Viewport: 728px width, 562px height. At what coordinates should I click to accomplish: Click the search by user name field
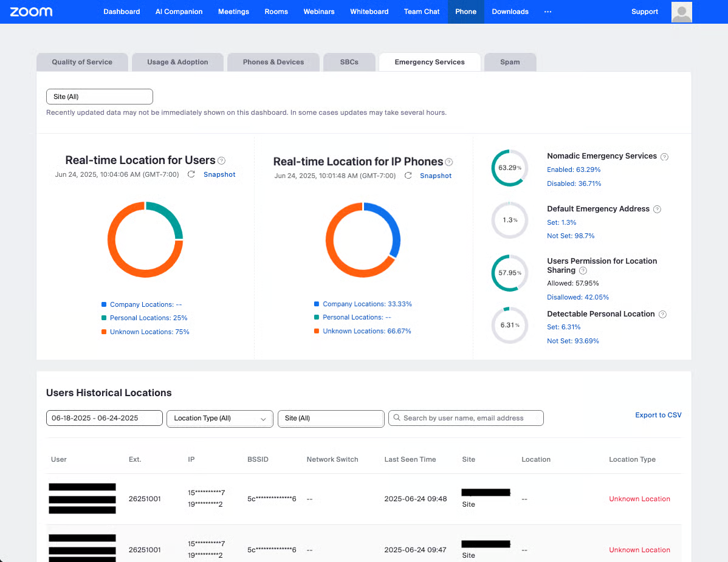coord(466,418)
